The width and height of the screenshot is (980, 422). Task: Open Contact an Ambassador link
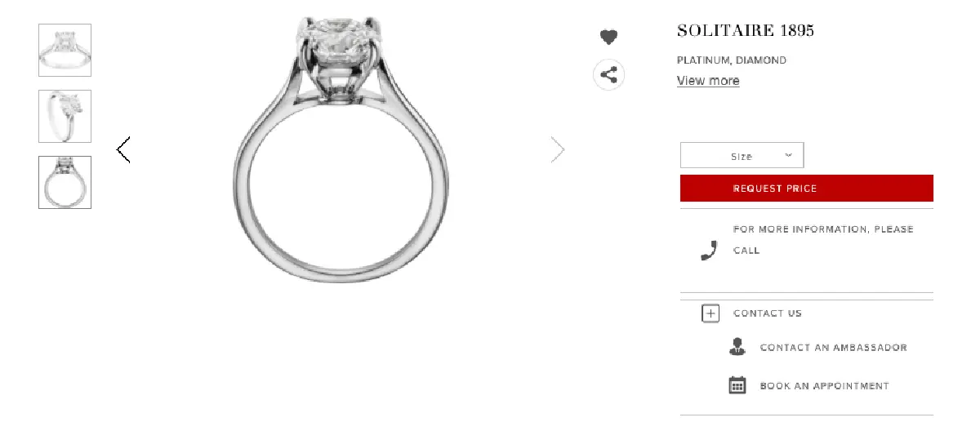[833, 348]
